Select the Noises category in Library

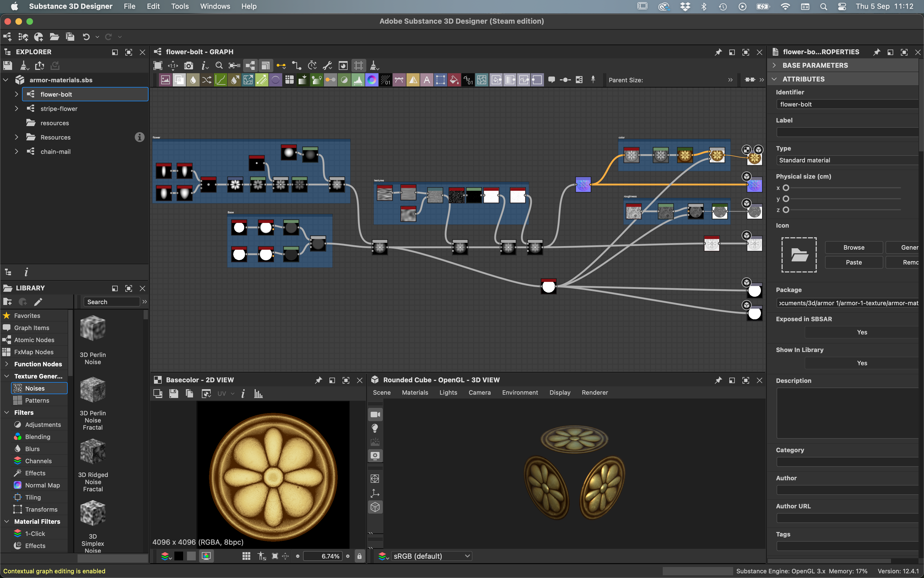(x=39, y=388)
